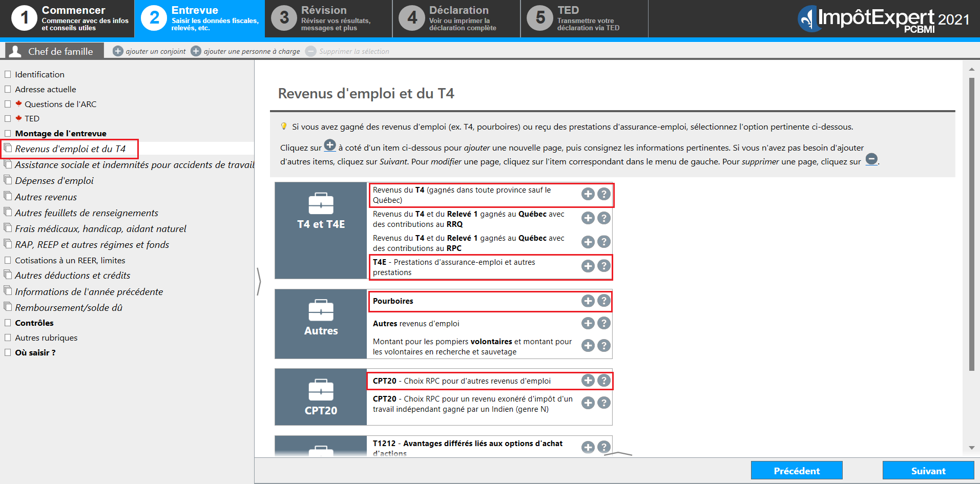The image size is (980, 484).
Task: Add a Pourboires page
Action: click(588, 301)
